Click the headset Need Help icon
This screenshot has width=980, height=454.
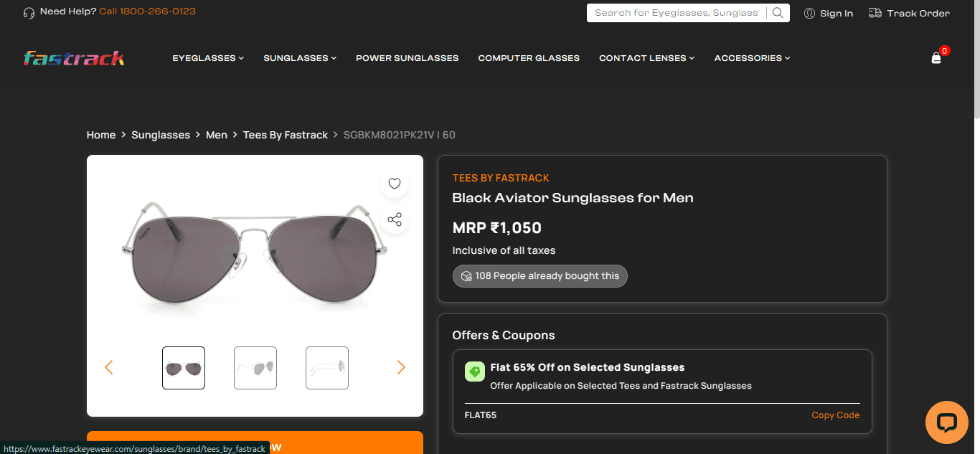29,12
